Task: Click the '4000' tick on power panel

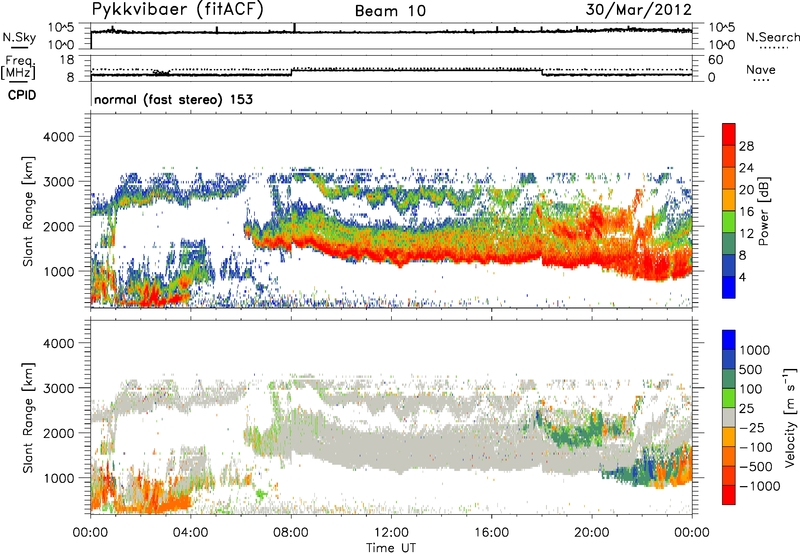Action: 58,137
